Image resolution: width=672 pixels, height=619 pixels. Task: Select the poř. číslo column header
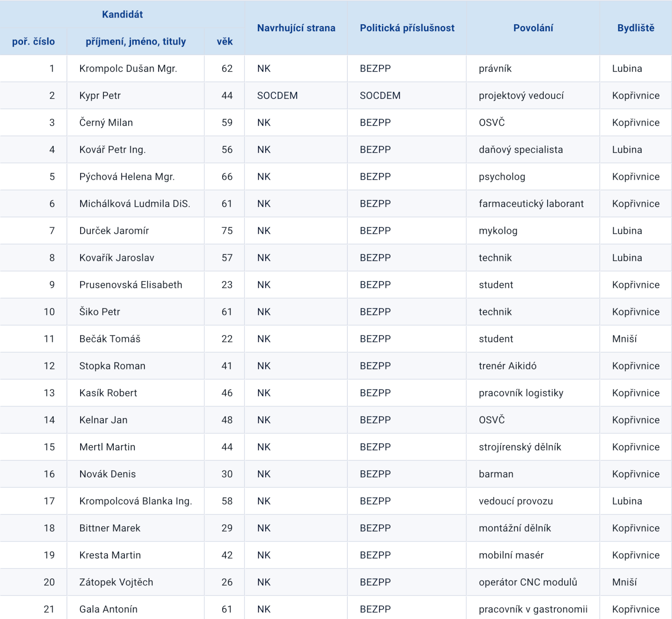[x=33, y=41]
